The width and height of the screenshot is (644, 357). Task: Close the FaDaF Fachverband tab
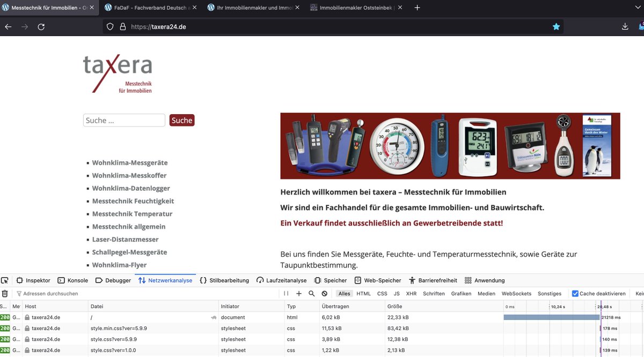click(194, 8)
